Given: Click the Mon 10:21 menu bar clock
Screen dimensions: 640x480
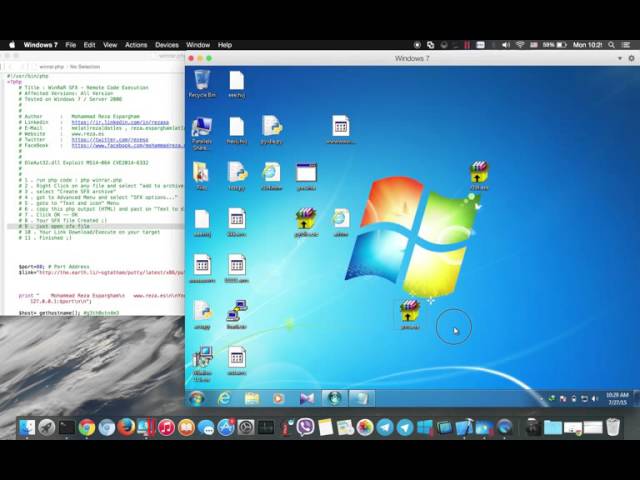Looking at the screenshot, I should click(587, 45).
